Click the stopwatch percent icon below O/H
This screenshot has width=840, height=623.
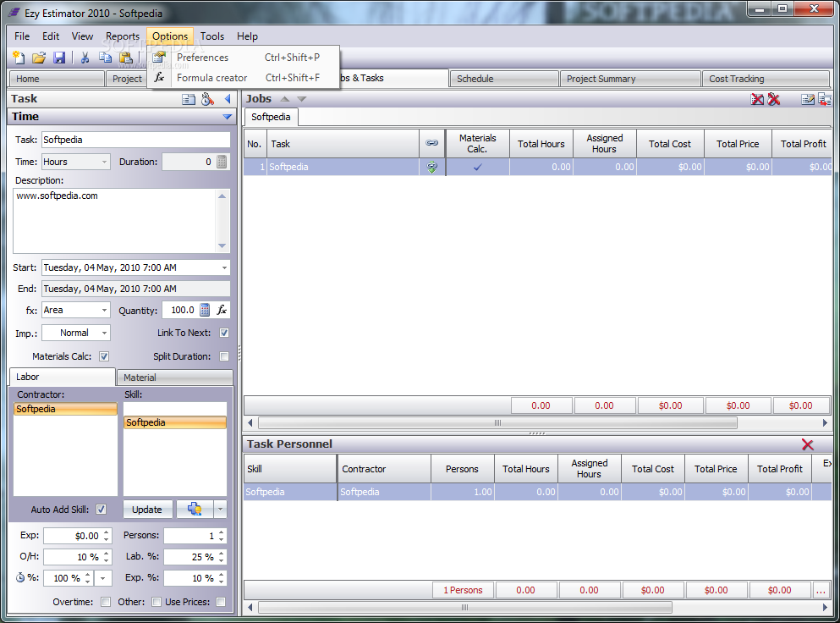coord(20,577)
